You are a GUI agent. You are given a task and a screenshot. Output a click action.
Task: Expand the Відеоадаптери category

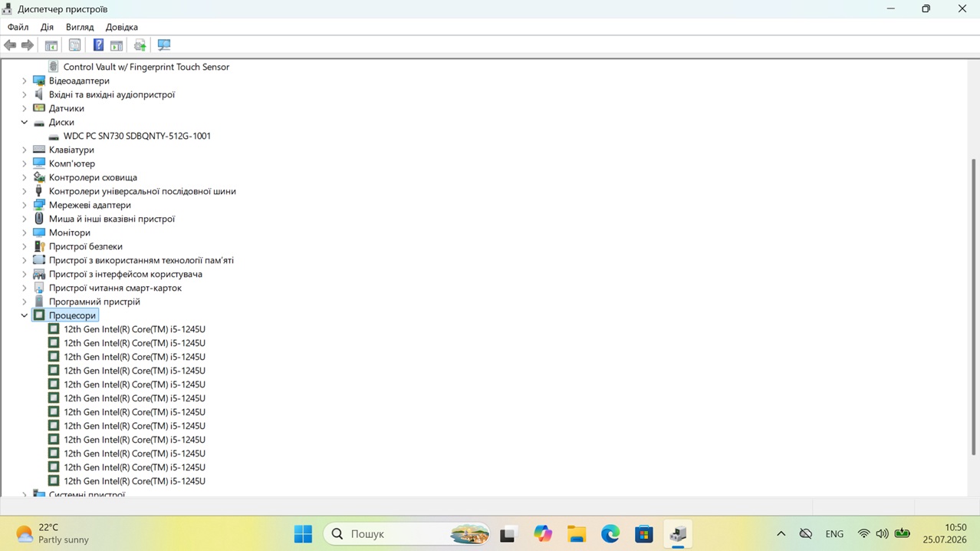[x=24, y=81]
